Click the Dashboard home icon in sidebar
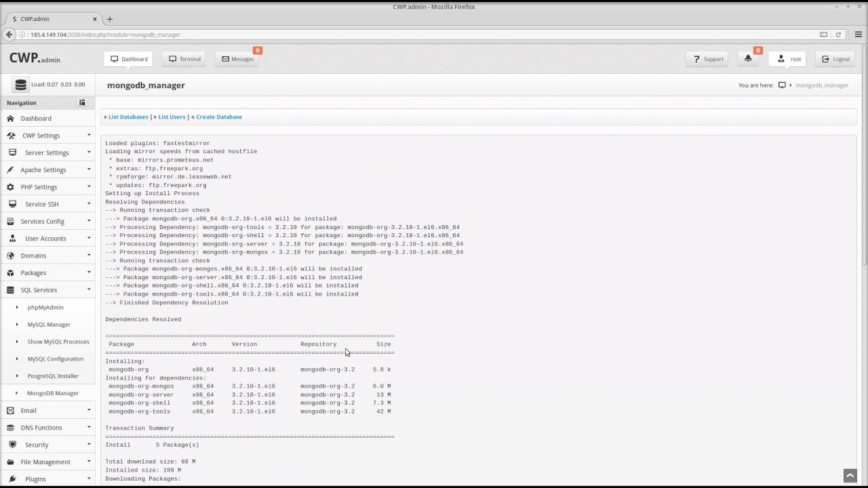The image size is (868, 488). [10, 118]
